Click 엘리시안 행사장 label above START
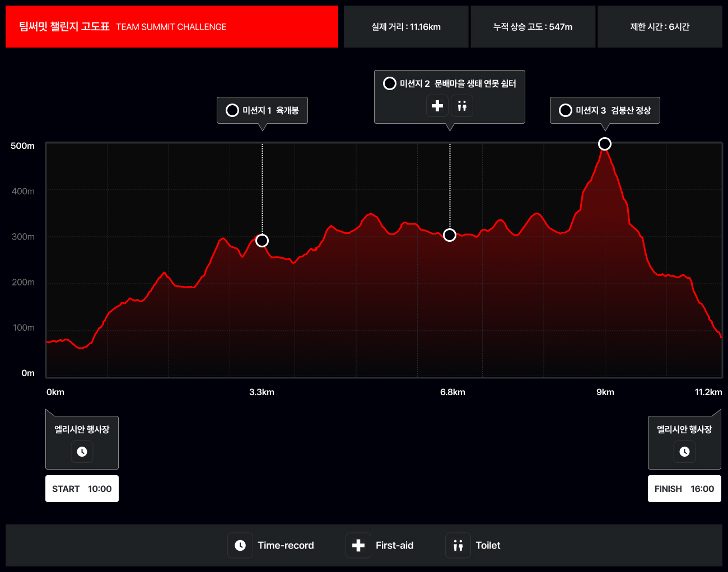 82,429
